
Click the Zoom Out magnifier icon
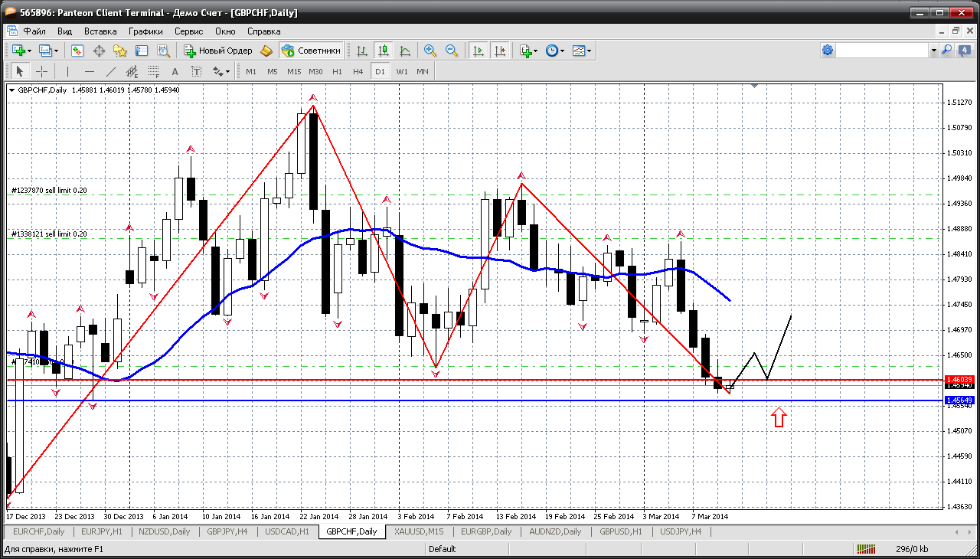[452, 51]
